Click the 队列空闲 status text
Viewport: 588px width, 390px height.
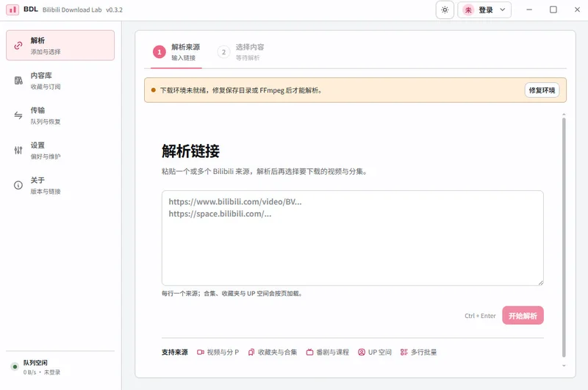(x=35, y=363)
